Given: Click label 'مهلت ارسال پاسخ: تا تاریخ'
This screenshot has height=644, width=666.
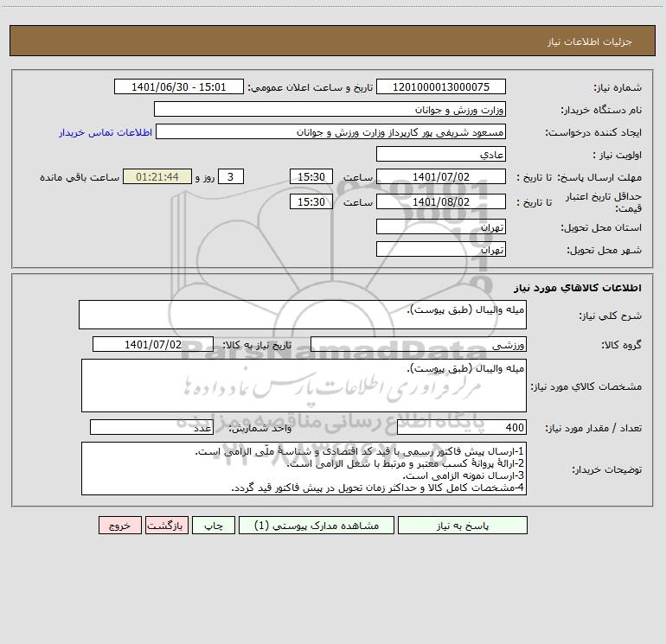Looking at the screenshot, I should point(580,177).
